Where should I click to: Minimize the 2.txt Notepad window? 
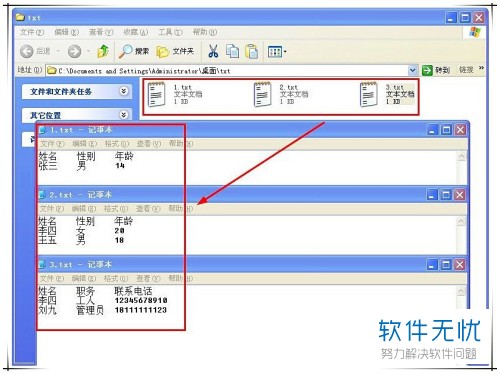[432, 195]
